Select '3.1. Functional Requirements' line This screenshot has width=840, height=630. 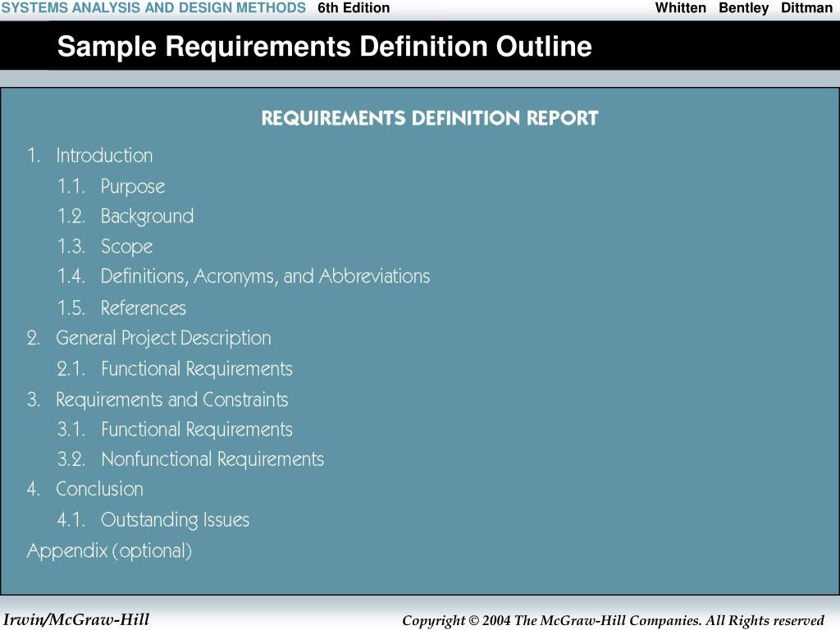pos(176,429)
